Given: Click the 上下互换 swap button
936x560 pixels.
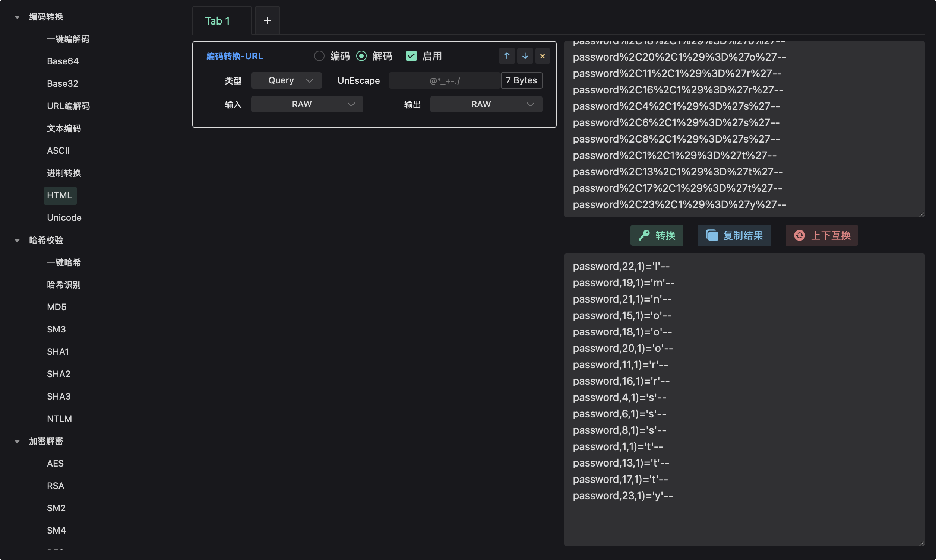Looking at the screenshot, I should (x=822, y=235).
